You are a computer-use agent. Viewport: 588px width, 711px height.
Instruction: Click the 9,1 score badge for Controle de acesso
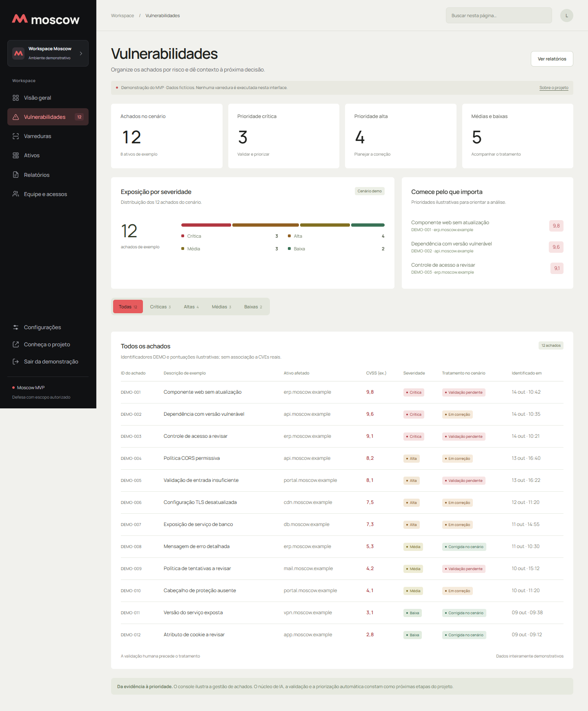tap(557, 268)
